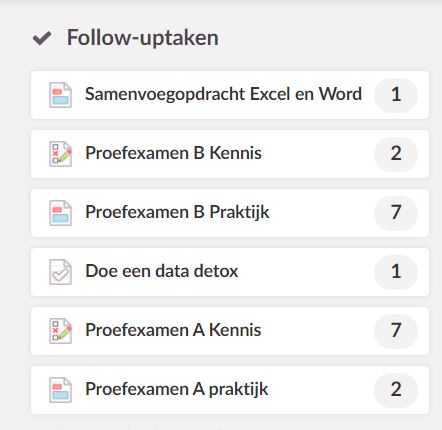Click count badge 2 on Proefexamen B Kennis
This screenshot has height=430, width=442.
(x=396, y=154)
